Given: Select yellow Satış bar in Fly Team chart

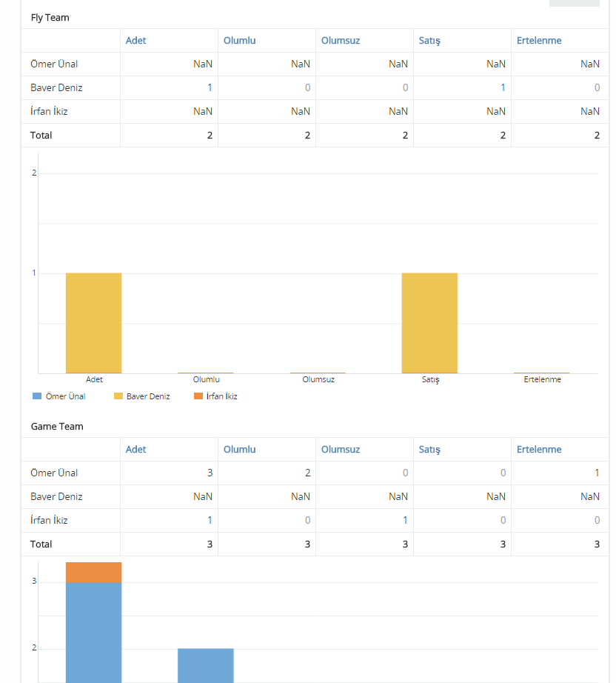Looking at the screenshot, I should coord(429,323).
